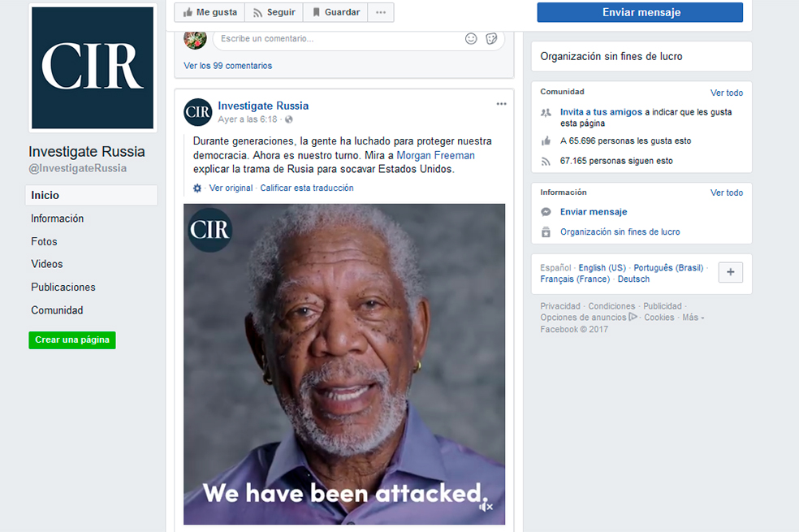799x532 pixels.
Task: Switch language to Français (France)
Action: (x=575, y=279)
